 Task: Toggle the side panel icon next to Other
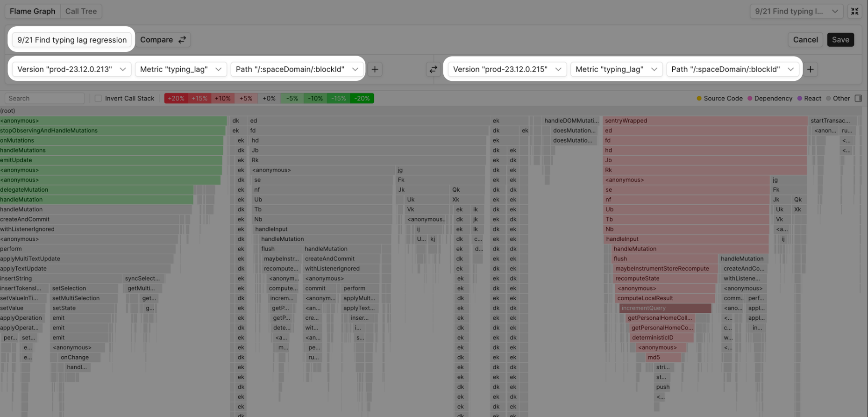(x=858, y=98)
